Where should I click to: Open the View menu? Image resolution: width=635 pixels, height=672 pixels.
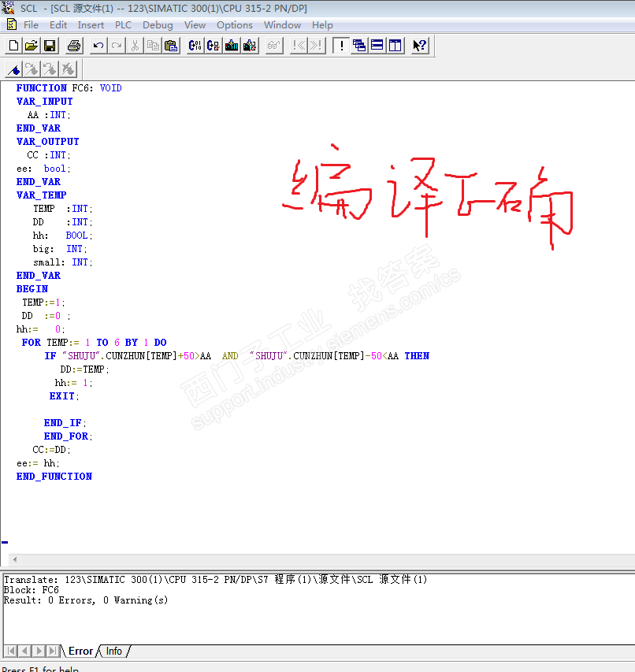coord(195,25)
